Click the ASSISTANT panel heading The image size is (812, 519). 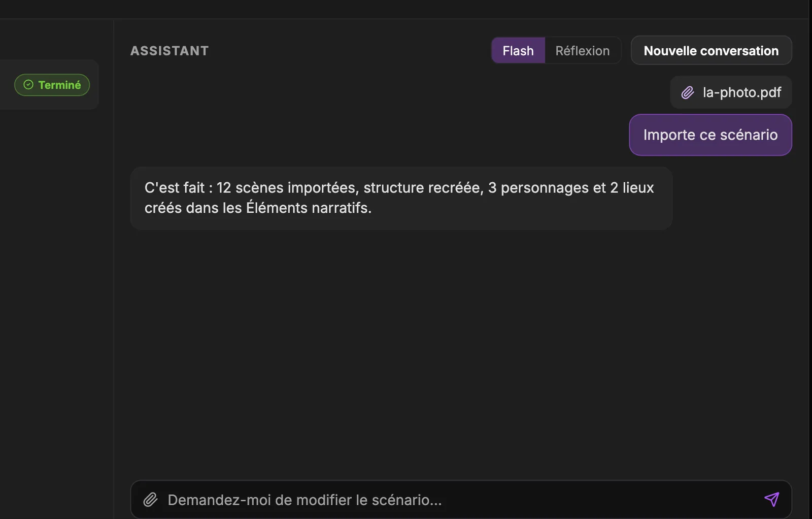tap(170, 51)
